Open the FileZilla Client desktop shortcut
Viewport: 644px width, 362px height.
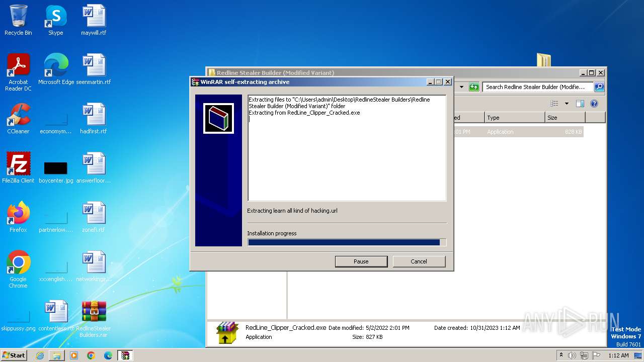click(x=18, y=167)
